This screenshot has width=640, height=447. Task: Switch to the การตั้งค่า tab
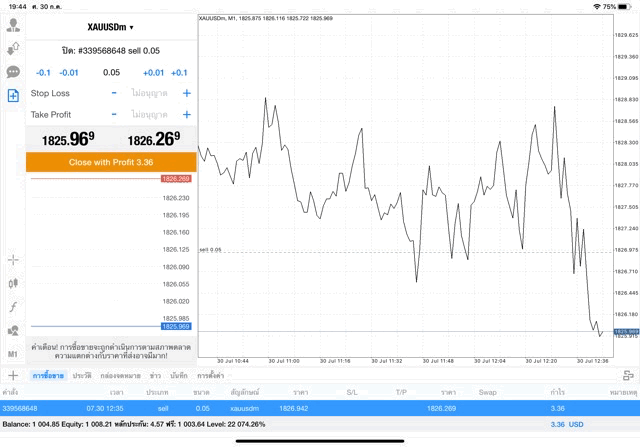pyautogui.click(x=211, y=376)
